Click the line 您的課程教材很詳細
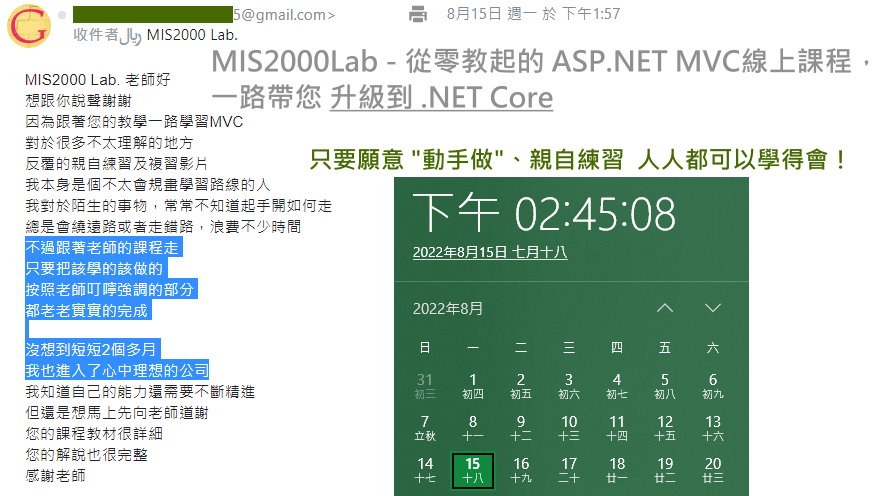The image size is (880, 496). click(x=94, y=434)
